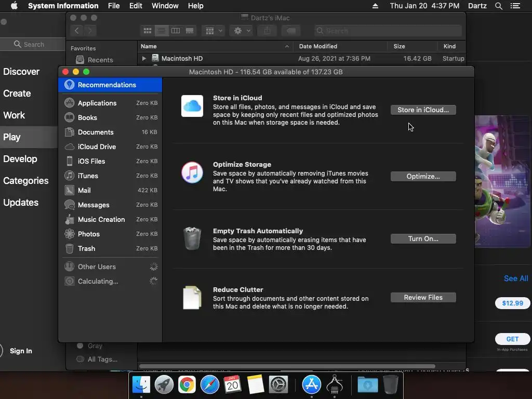Open Finder action gear dropdown
The image size is (532, 399).
pyautogui.click(x=242, y=31)
